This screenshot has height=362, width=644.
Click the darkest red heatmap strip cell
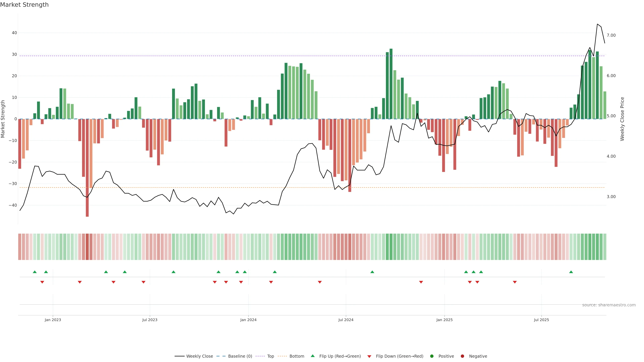tap(87, 247)
